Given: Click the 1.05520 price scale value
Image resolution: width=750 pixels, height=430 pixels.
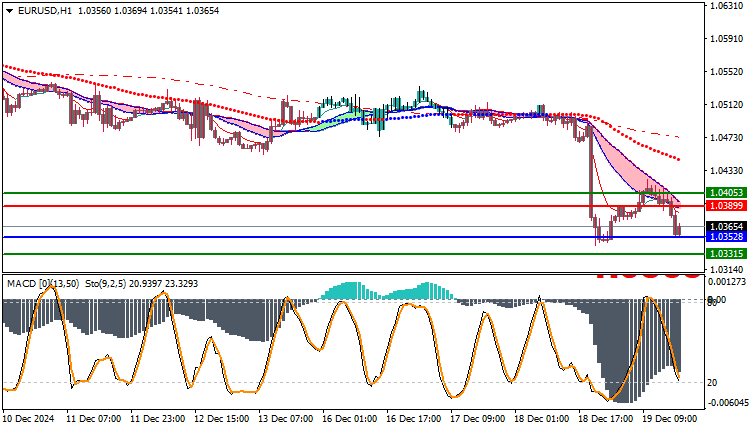Looking at the screenshot, I should pos(727,72).
